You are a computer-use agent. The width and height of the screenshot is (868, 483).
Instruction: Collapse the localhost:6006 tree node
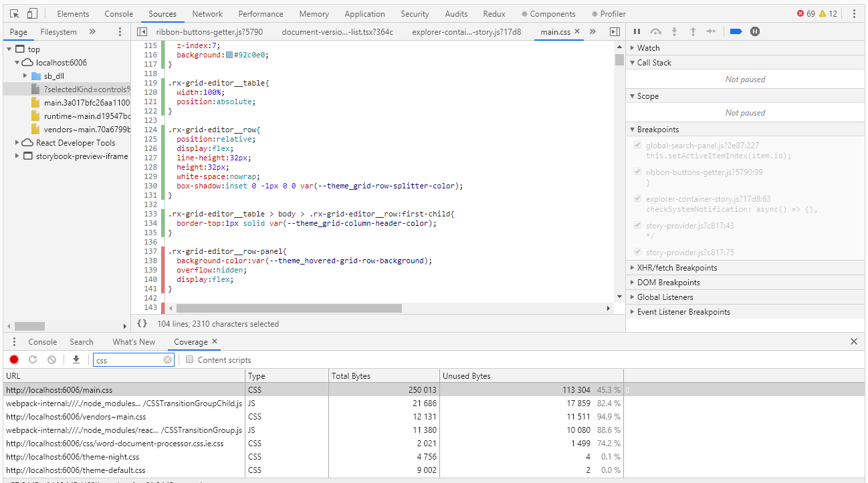point(17,62)
